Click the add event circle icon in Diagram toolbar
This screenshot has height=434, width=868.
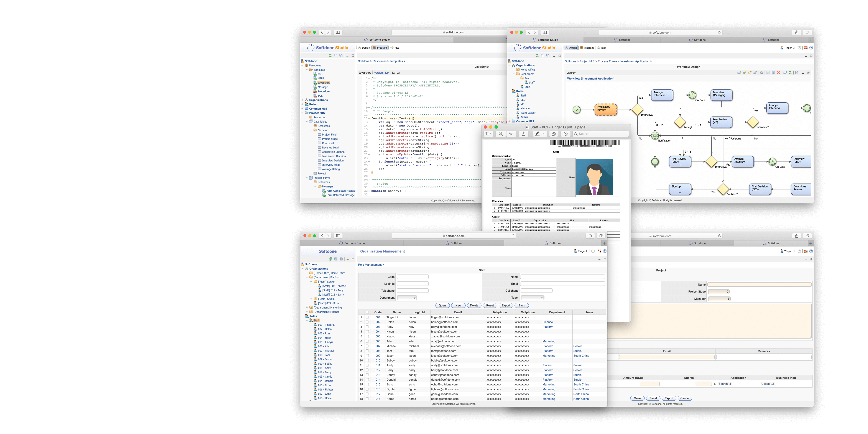pyautogui.click(x=745, y=73)
